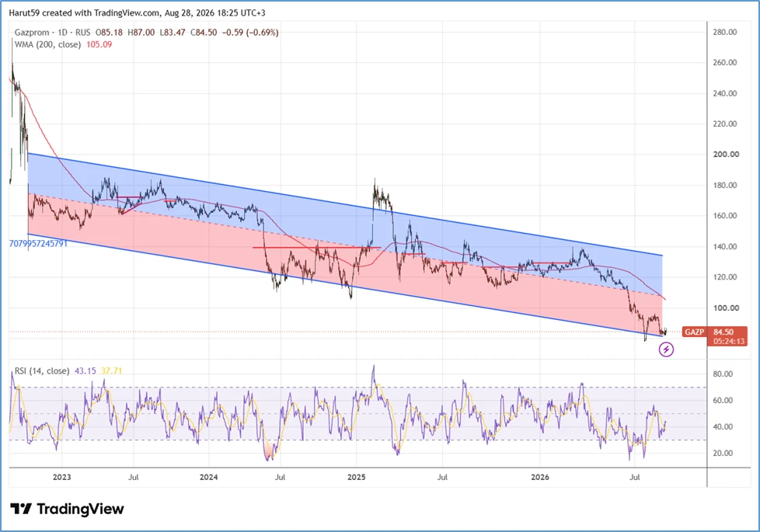Click the open price value O85.18
760x532 pixels.
109,33
